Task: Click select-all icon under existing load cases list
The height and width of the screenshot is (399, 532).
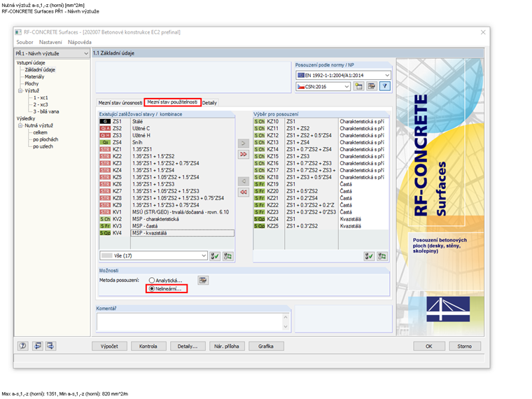Action: click(x=215, y=256)
